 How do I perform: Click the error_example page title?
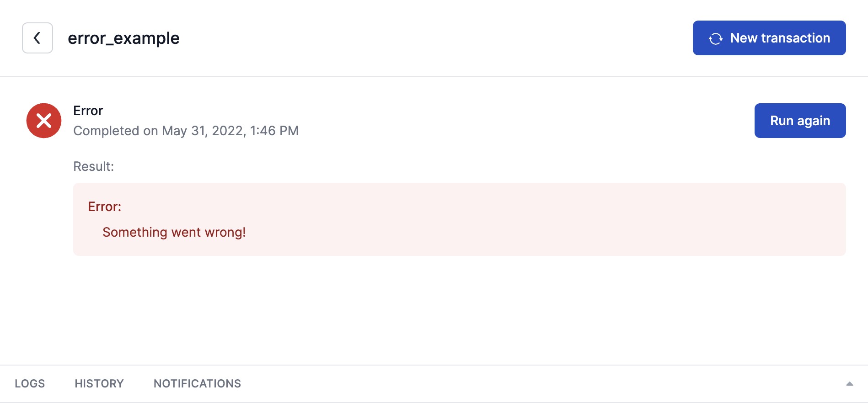pos(123,38)
